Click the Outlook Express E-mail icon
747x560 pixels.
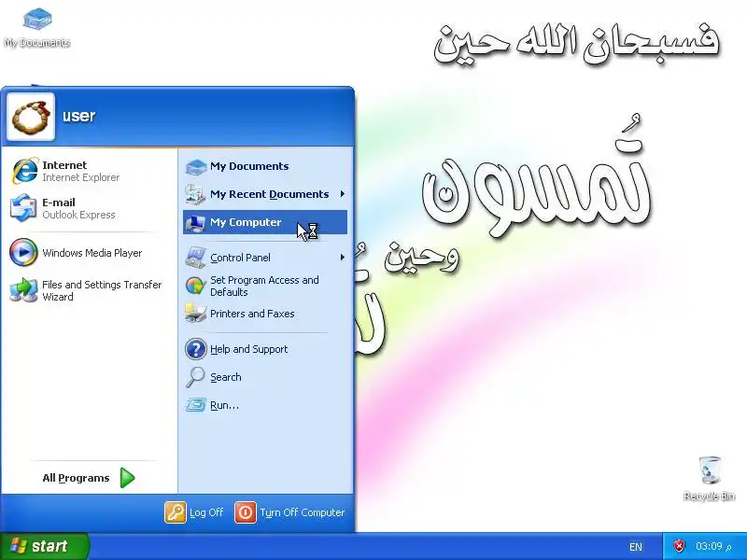23,208
